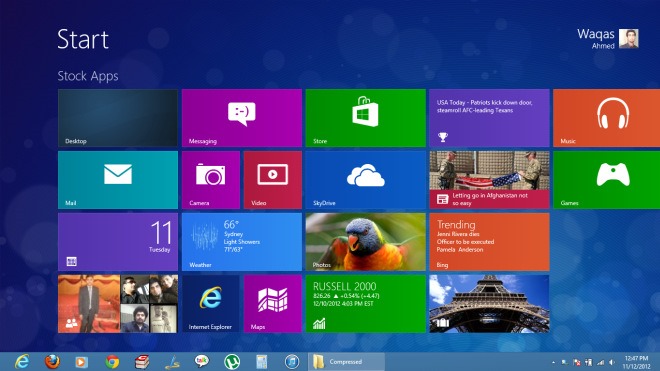Open the Afghanistan news story tile
This screenshot has width=660, height=371.
click(x=489, y=180)
